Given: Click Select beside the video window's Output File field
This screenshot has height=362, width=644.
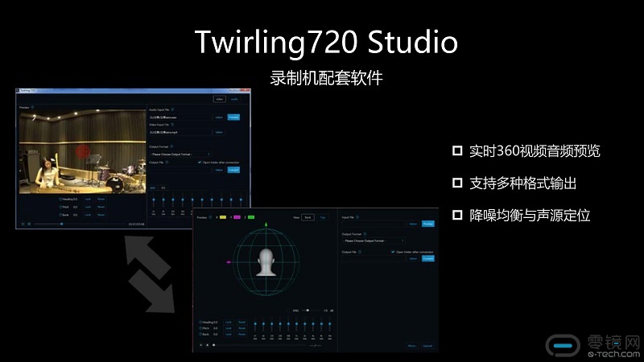Looking at the screenshot, I should (219, 170).
